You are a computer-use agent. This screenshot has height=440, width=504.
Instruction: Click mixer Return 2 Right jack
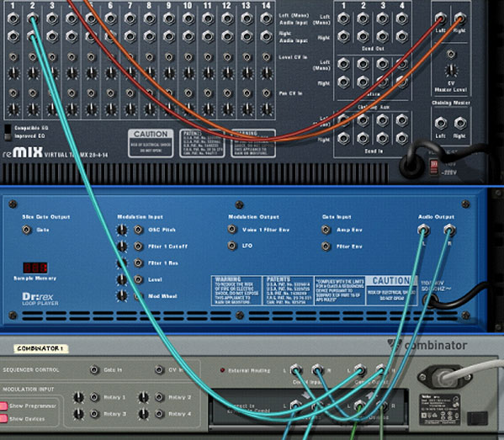tap(363, 82)
